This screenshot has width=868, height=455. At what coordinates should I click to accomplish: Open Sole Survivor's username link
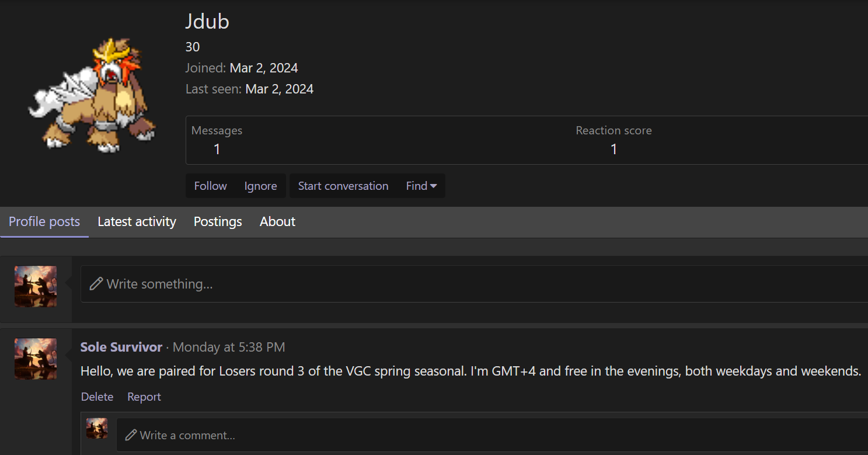point(121,347)
